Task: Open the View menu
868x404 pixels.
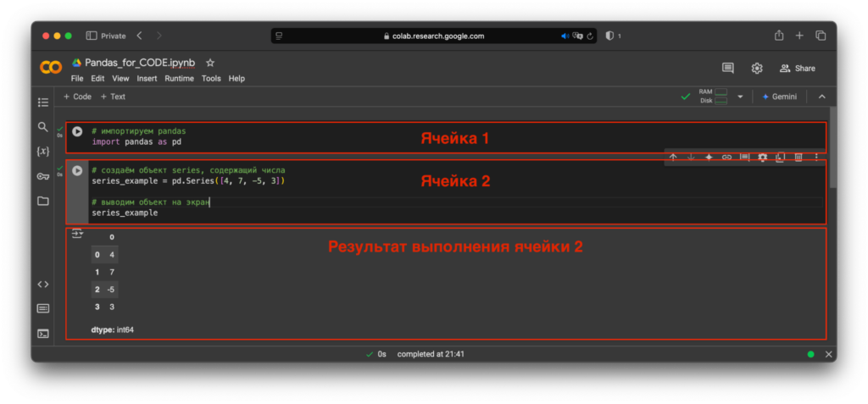Action: click(120, 79)
